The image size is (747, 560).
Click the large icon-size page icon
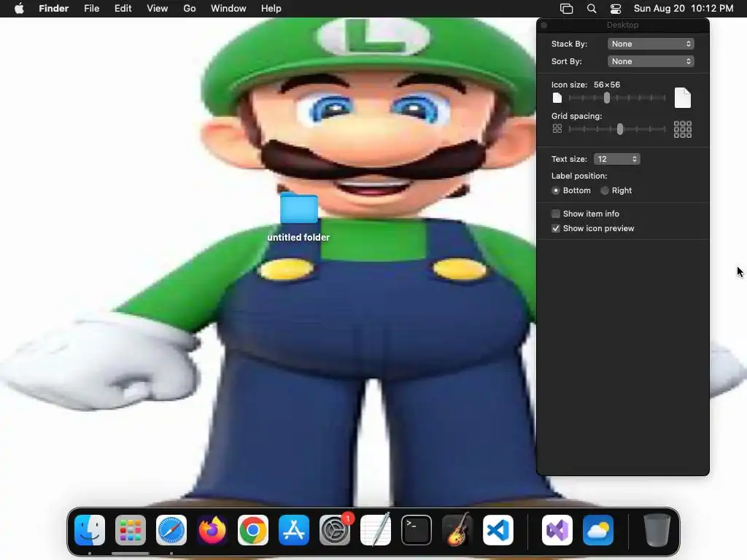(x=683, y=98)
